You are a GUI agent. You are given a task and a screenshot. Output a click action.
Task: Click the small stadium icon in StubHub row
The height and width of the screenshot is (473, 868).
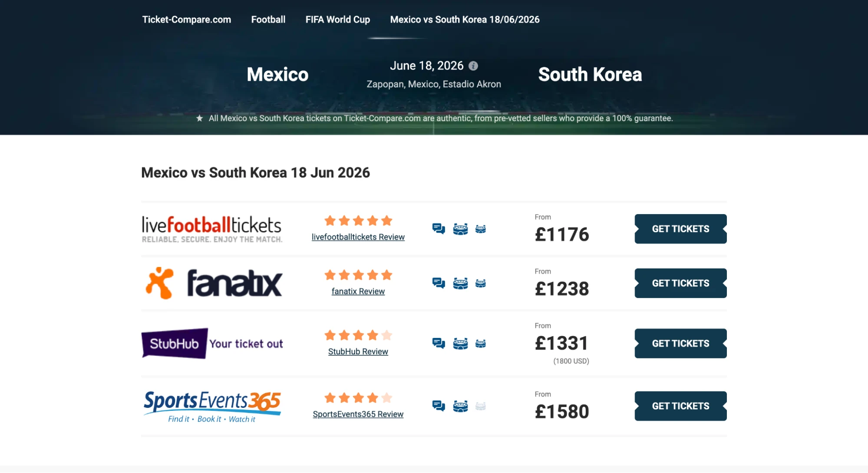[481, 344]
